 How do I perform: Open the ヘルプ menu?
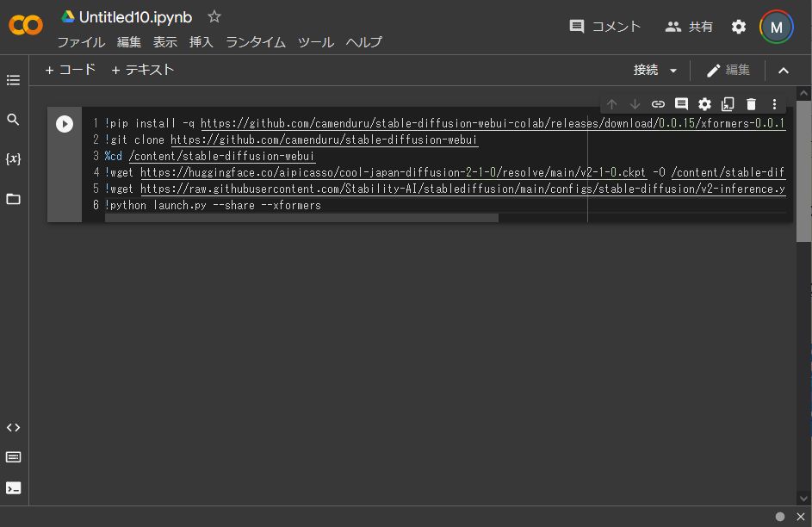[363, 42]
